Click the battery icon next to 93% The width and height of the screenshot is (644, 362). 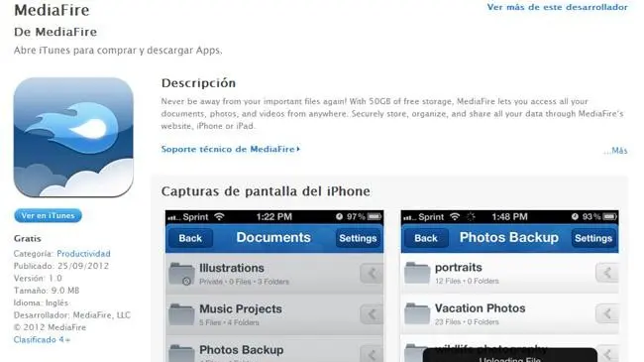coord(610,216)
